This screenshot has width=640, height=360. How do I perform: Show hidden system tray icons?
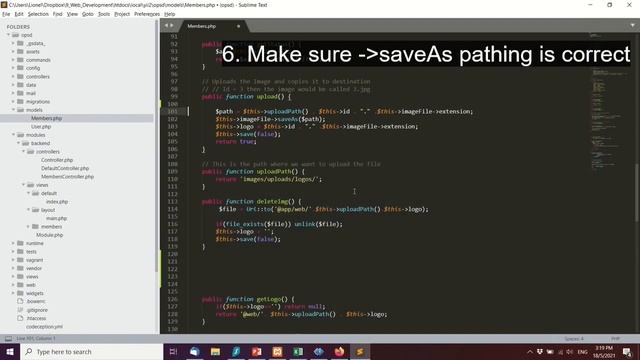tap(529, 351)
